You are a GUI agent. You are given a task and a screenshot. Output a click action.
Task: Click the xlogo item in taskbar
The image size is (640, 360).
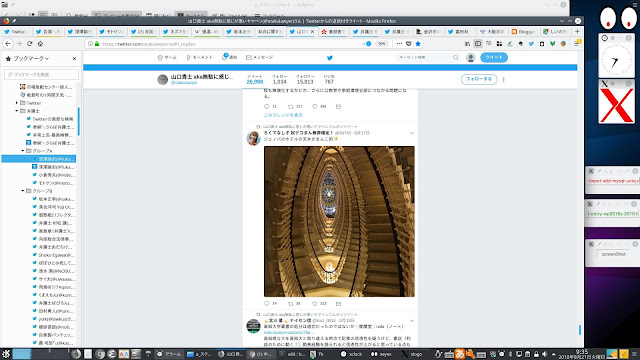(x=412, y=354)
